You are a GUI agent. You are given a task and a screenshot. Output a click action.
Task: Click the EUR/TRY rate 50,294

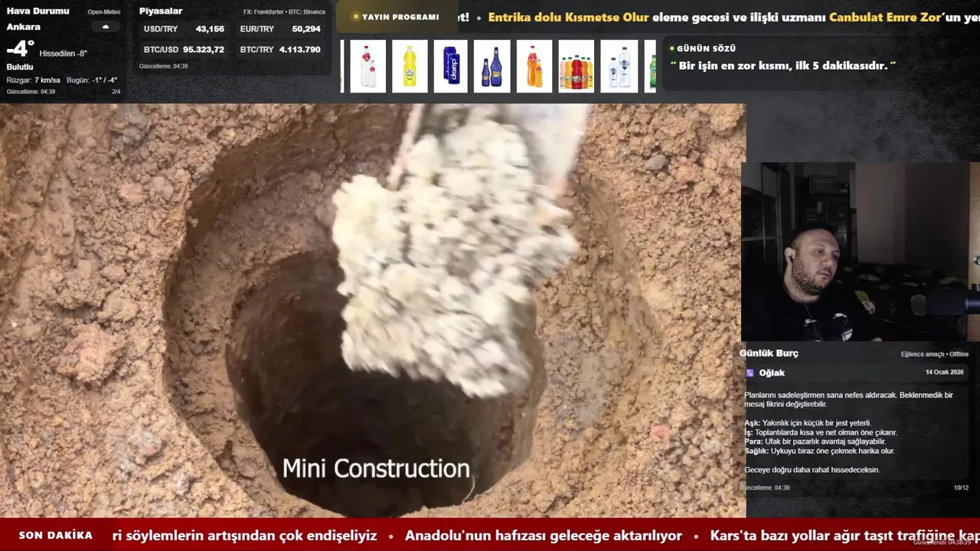point(306,29)
